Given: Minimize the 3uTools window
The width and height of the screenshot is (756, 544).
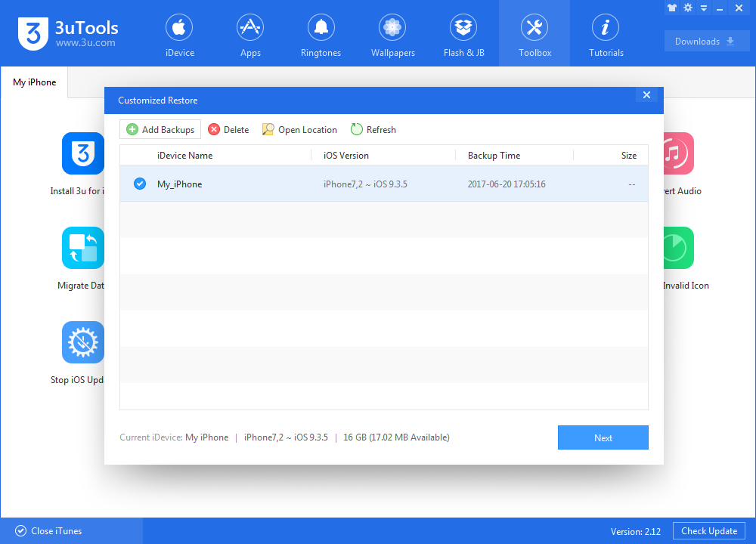Looking at the screenshot, I should click(720, 8).
